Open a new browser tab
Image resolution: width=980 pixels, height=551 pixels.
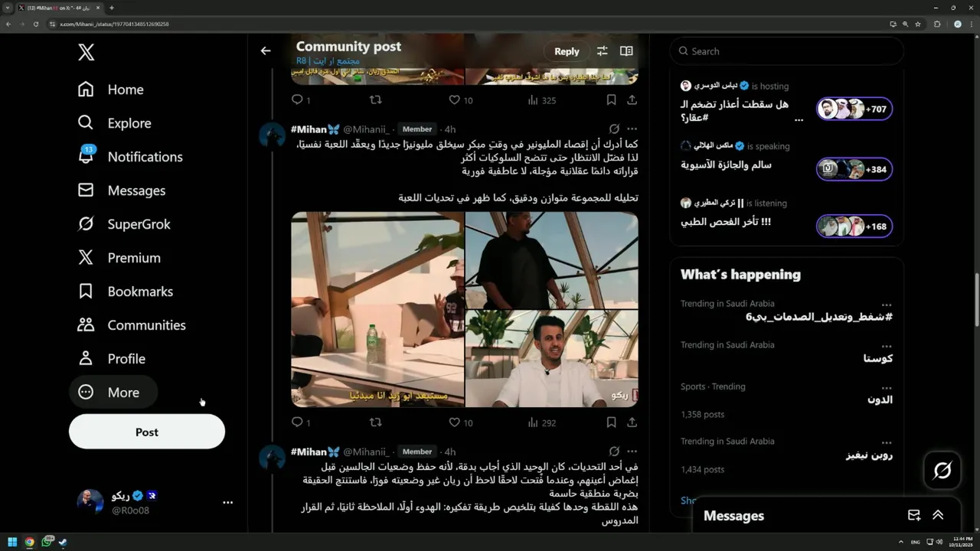112,8
